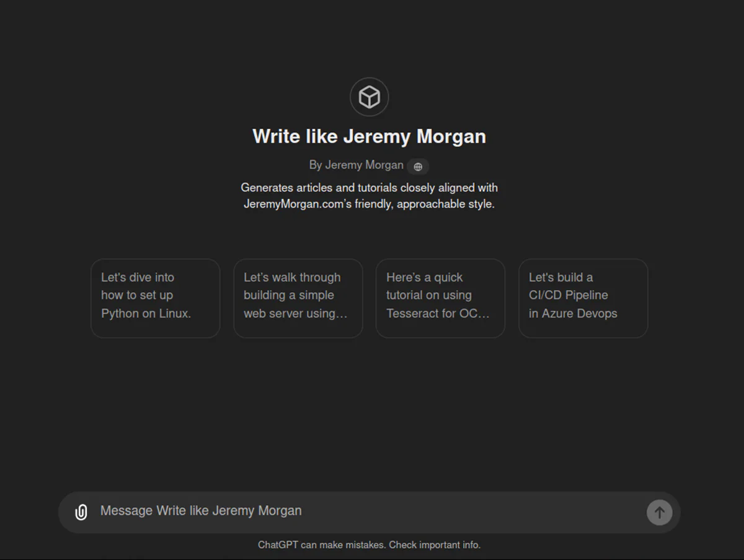Click the 'Write like Jeremy Morgan' title
Image resolution: width=744 pixels, height=560 pixels.
369,136
